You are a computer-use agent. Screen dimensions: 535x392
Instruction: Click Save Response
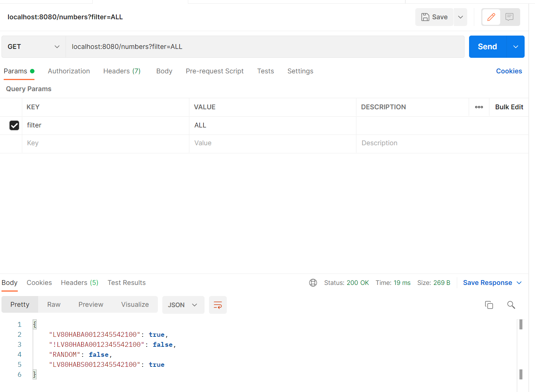click(488, 283)
